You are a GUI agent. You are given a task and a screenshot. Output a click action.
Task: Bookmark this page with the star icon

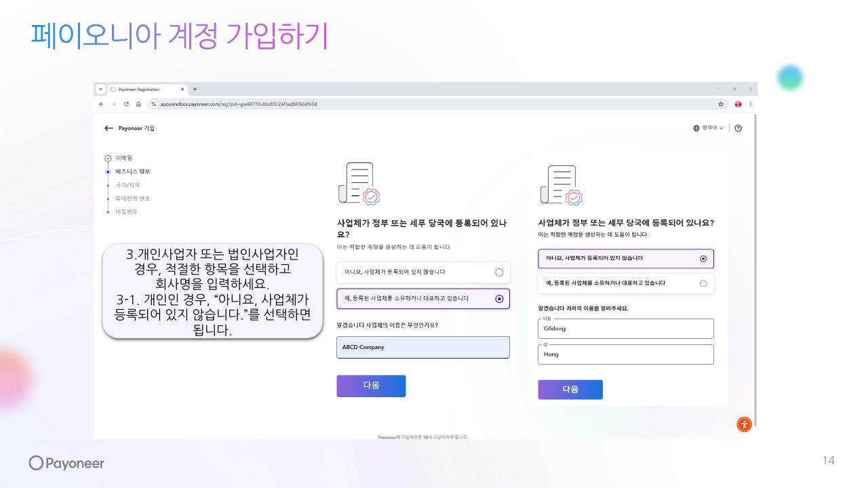pos(720,104)
